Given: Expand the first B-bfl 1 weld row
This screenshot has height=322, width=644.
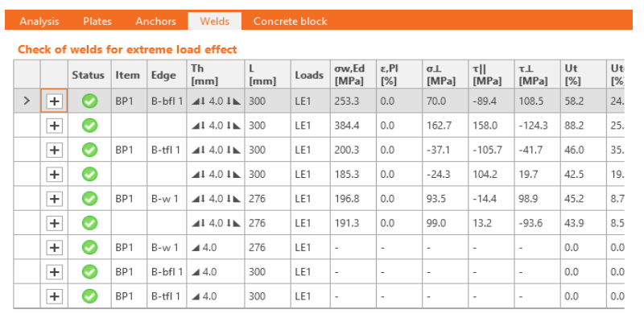Looking at the screenshot, I should coord(54,101).
